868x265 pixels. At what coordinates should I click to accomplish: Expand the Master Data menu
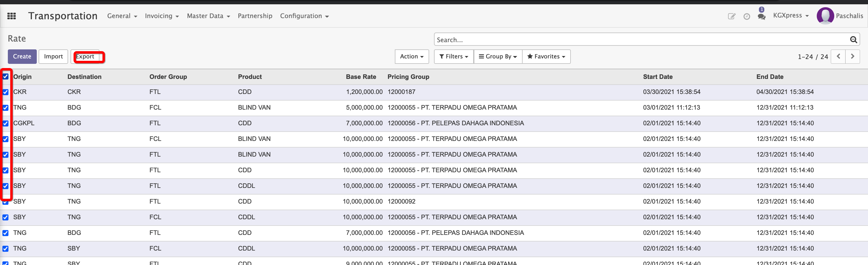coord(208,16)
